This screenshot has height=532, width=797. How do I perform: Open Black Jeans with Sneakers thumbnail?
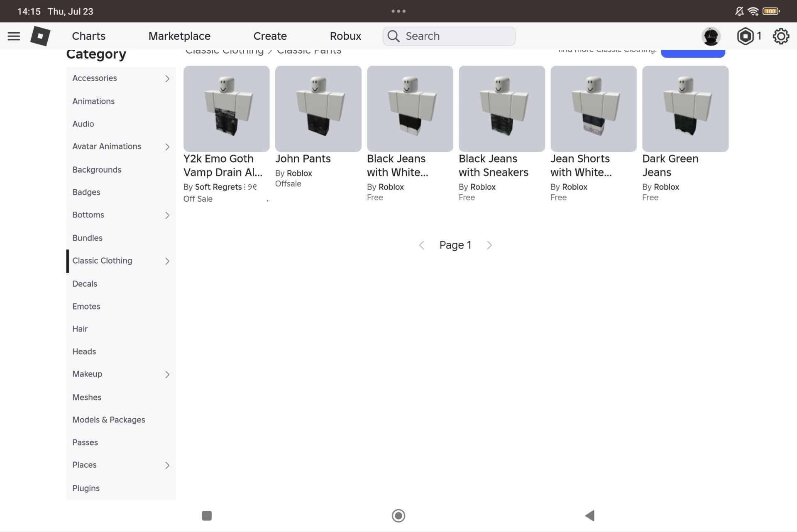(x=501, y=109)
